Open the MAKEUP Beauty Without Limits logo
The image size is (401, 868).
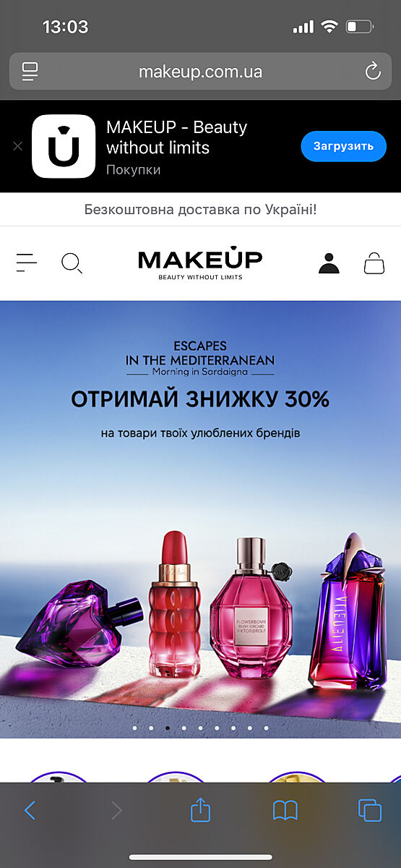[x=200, y=264]
